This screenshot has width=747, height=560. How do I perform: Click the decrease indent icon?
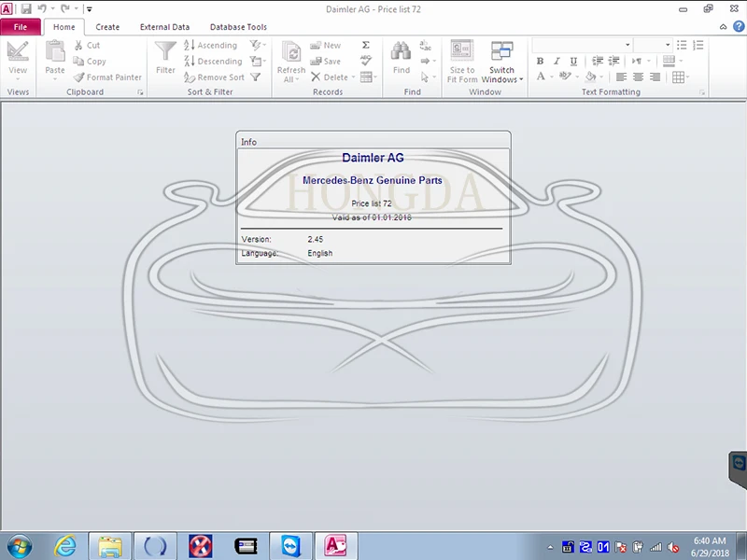[x=598, y=61]
